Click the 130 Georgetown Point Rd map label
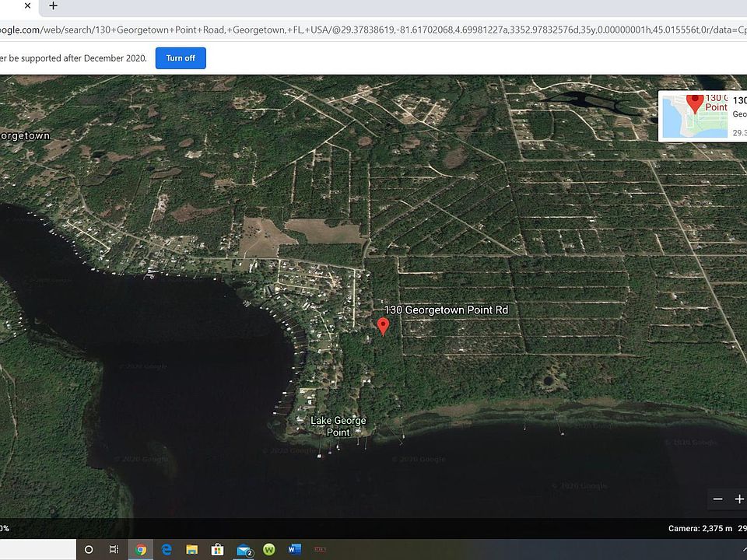 (x=447, y=310)
